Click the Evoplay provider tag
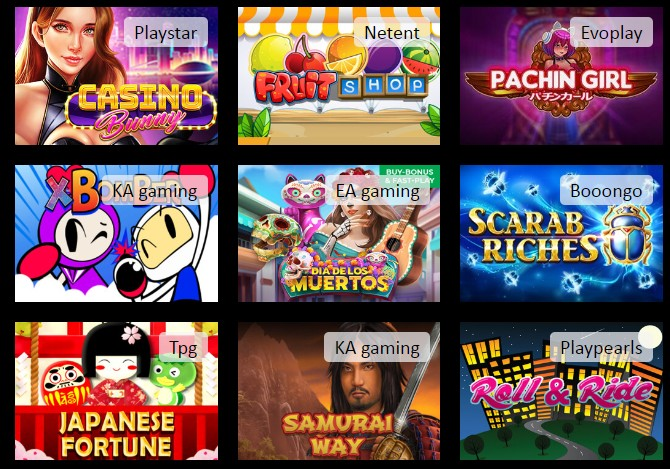The height and width of the screenshot is (469, 670). tap(611, 32)
